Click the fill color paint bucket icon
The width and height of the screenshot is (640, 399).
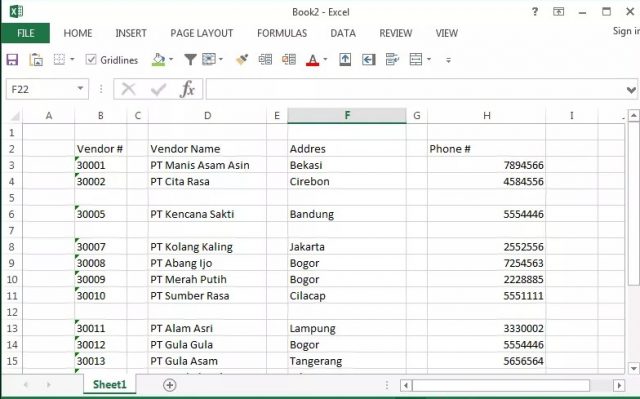pyautogui.click(x=158, y=60)
